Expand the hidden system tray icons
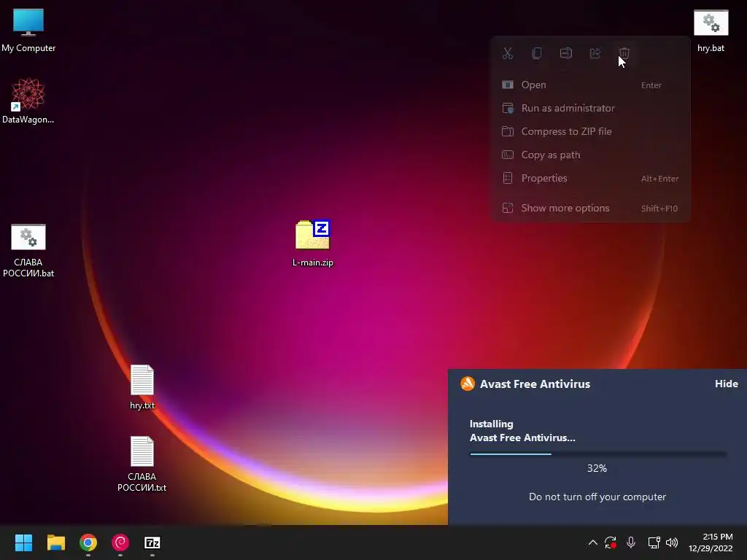Screen dimensions: 747x560 (x=592, y=542)
